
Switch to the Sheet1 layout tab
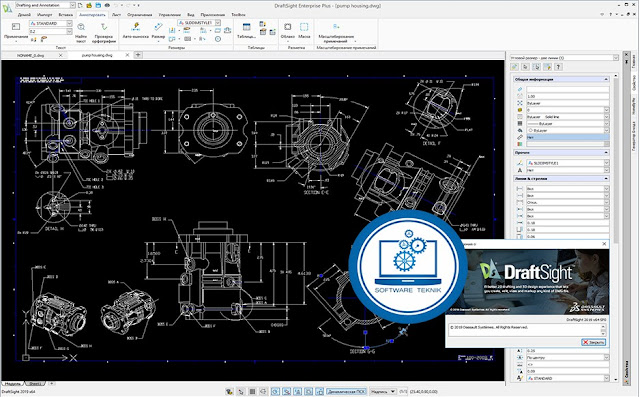tap(36, 384)
